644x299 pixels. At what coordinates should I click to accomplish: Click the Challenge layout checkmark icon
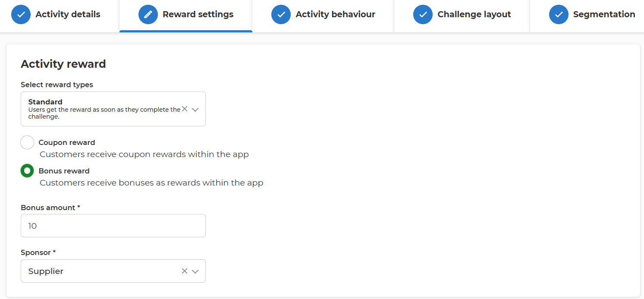(423, 15)
